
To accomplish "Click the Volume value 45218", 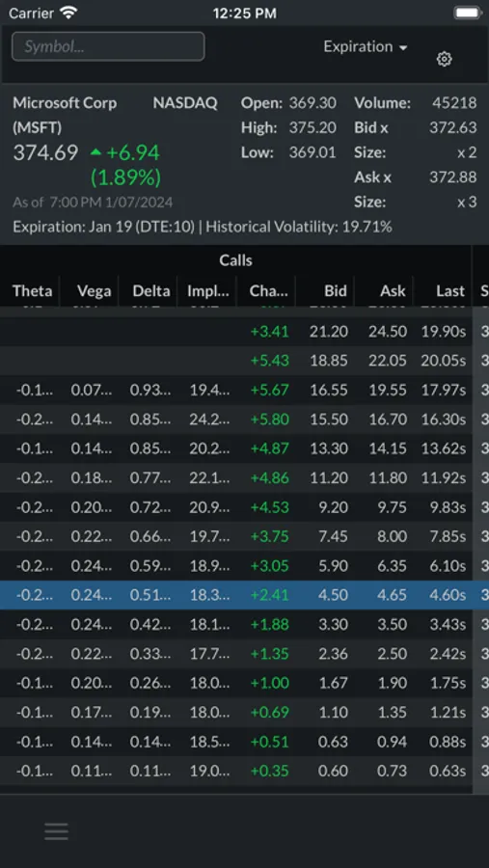I will (454, 103).
